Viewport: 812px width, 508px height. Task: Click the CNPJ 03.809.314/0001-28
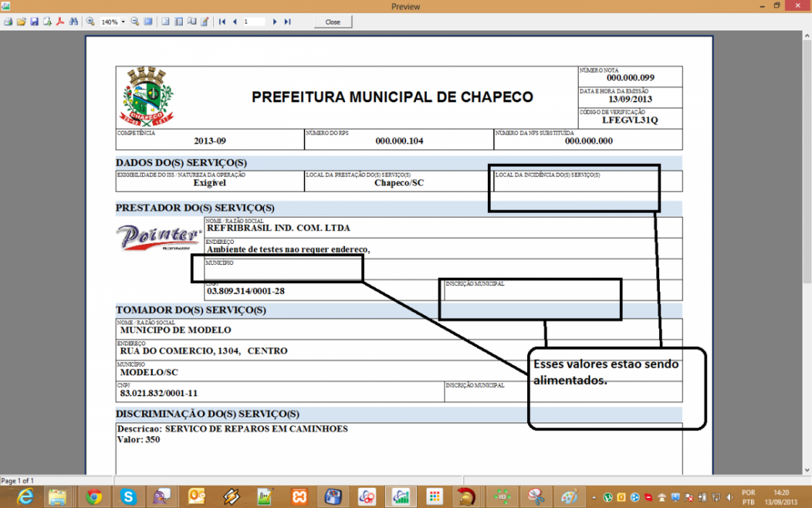tap(246, 291)
